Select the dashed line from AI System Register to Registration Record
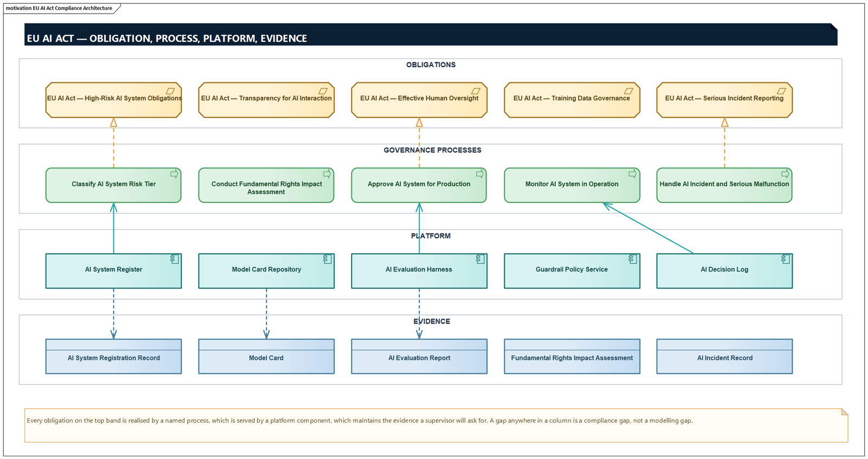This screenshot has width=868, height=459. 113,314
